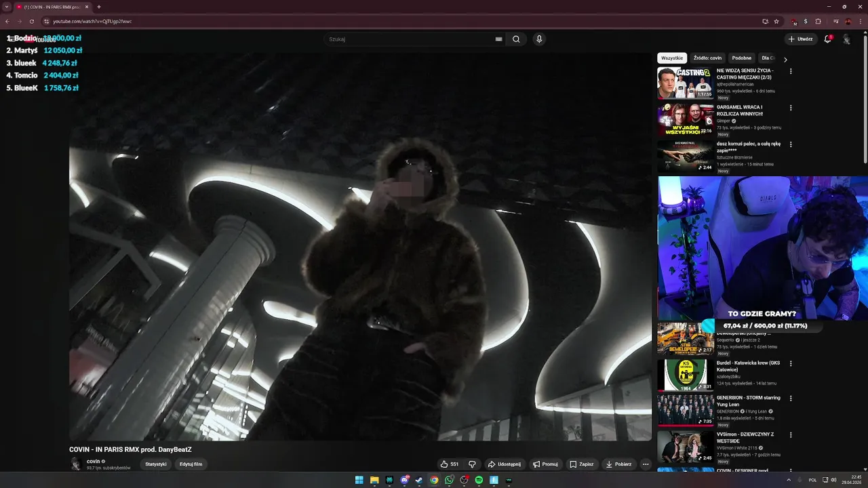Open title NIE WIDZĄ SENSU ŻYCIA - CASTING MIĘCZAKI
The image size is (868, 488).
[745, 74]
